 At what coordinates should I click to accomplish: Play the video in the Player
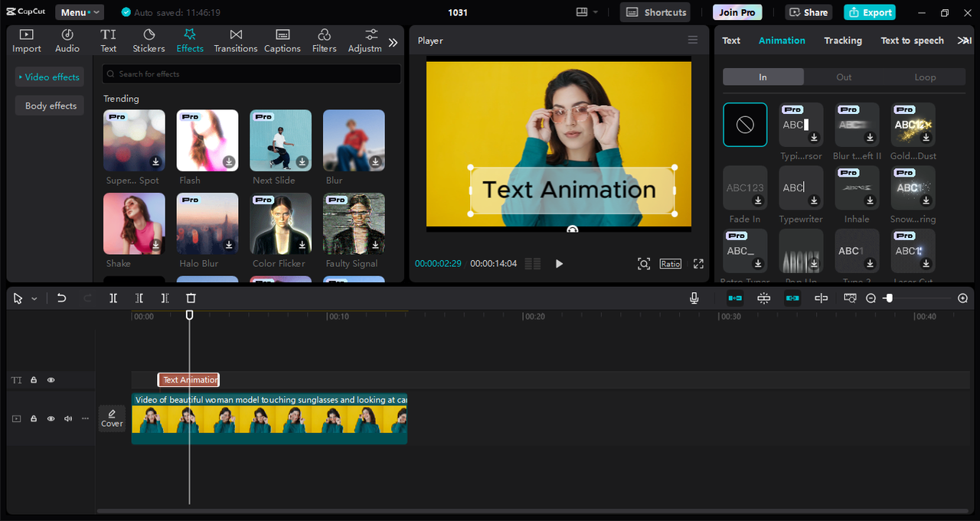tap(559, 263)
